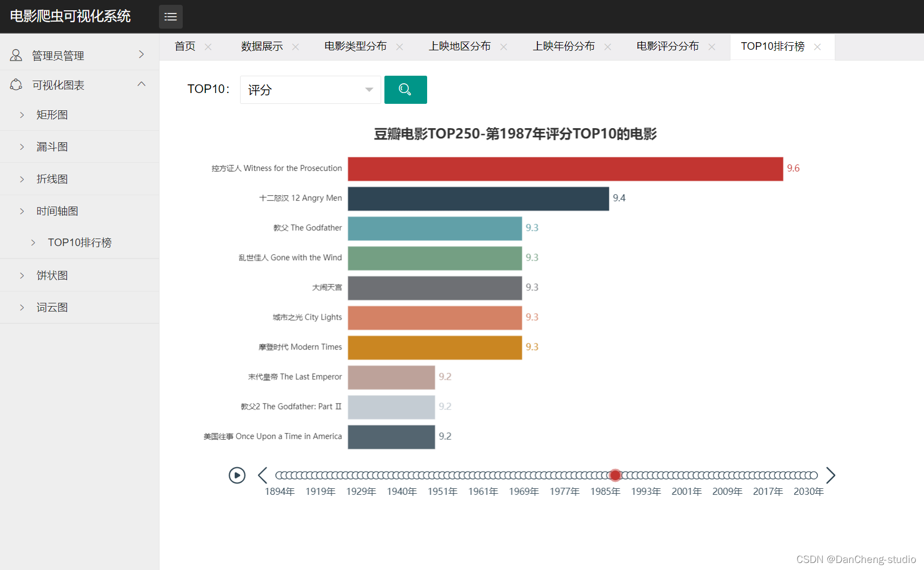Click The Last Emperor bar
Image resolution: width=924 pixels, height=570 pixels.
tap(391, 377)
